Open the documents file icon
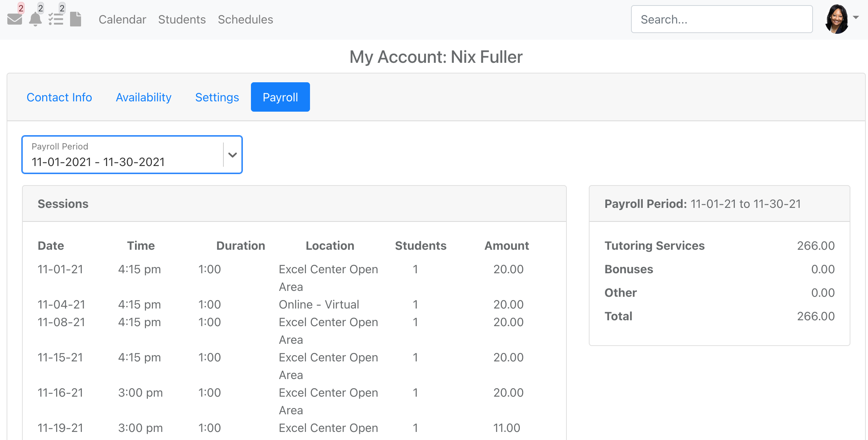 (x=76, y=19)
